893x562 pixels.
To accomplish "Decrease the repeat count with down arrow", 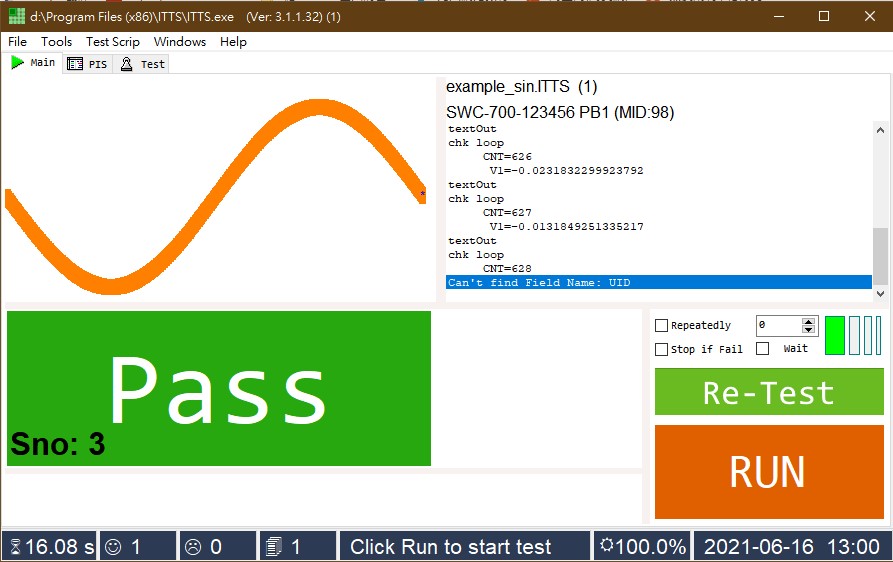I will click(x=808, y=329).
